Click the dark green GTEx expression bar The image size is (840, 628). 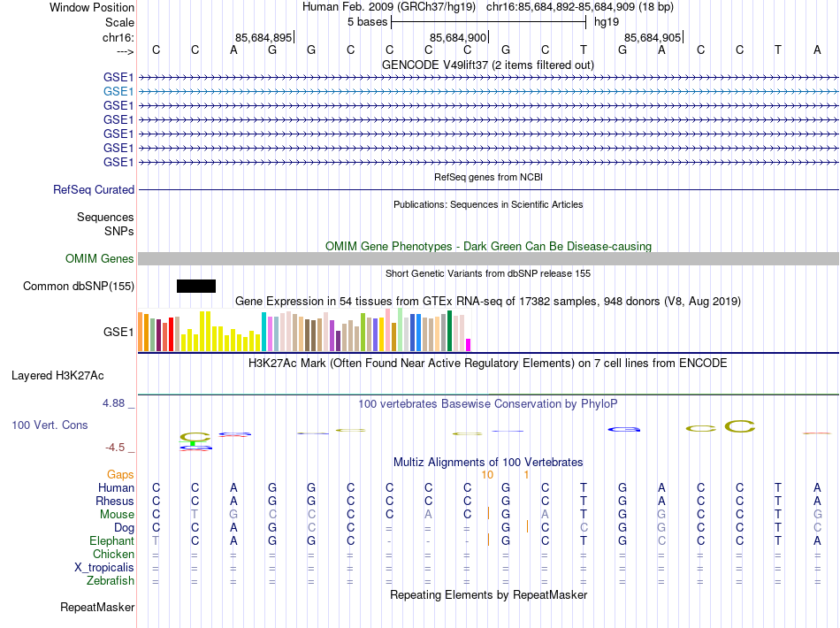450,331
